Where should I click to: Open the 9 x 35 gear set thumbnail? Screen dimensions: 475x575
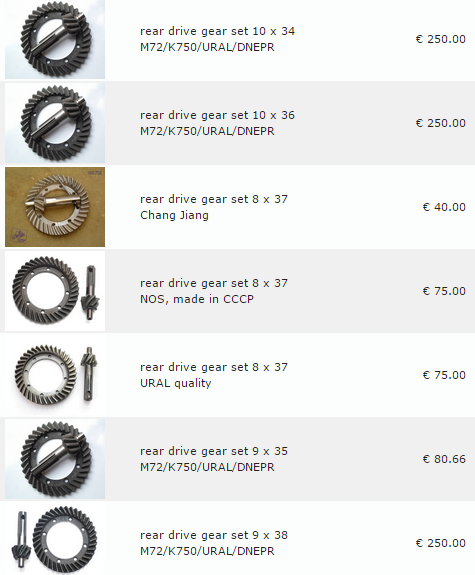(55, 459)
